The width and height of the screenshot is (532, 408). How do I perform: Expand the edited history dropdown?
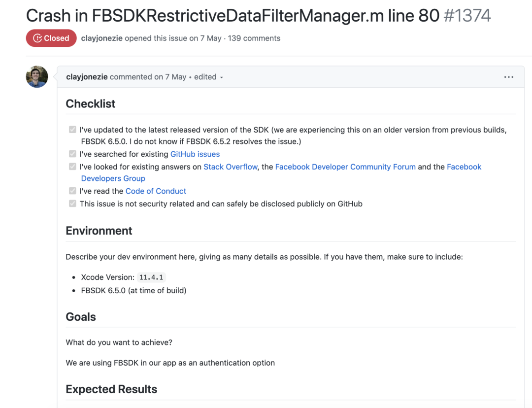click(209, 77)
